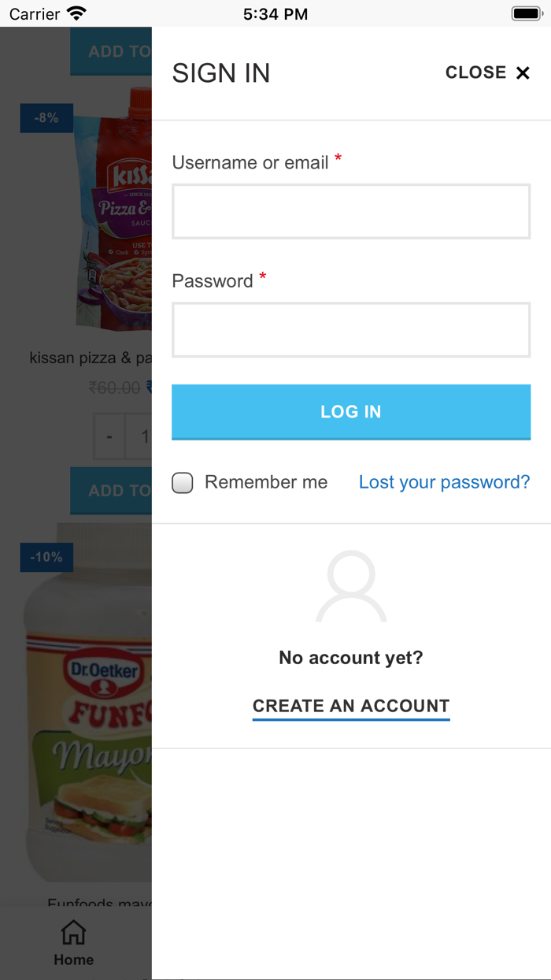
Task: Click the -10% discount badge
Action: (x=46, y=557)
